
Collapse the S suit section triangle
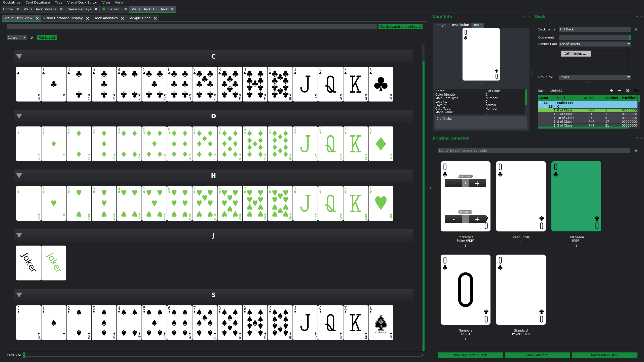pyautogui.click(x=19, y=295)
